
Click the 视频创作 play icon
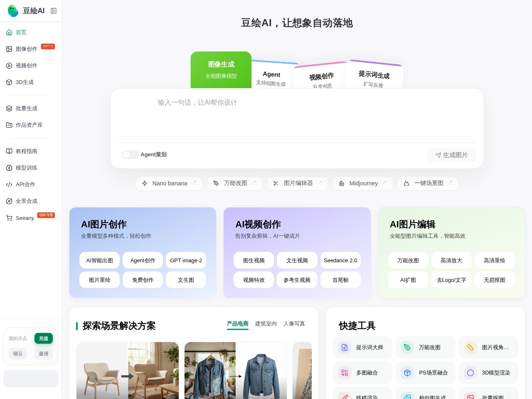point(9,66)
